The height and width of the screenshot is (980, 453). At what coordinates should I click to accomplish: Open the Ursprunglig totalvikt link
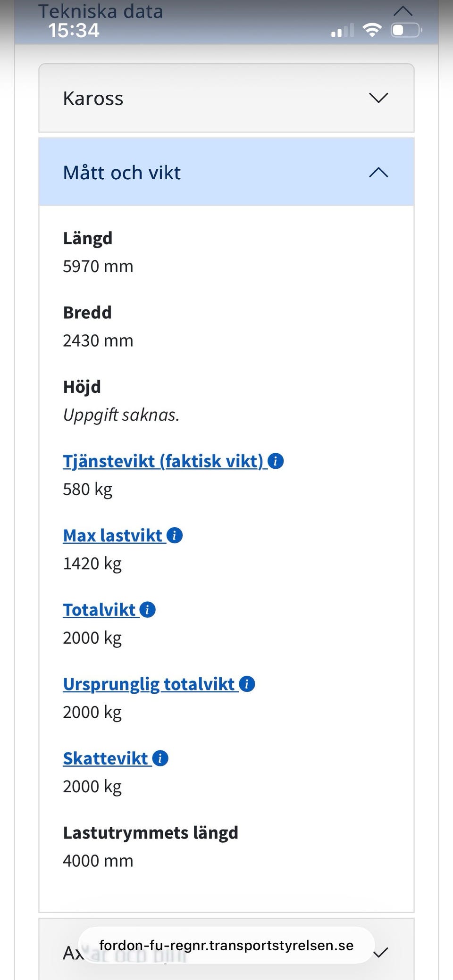149,684
